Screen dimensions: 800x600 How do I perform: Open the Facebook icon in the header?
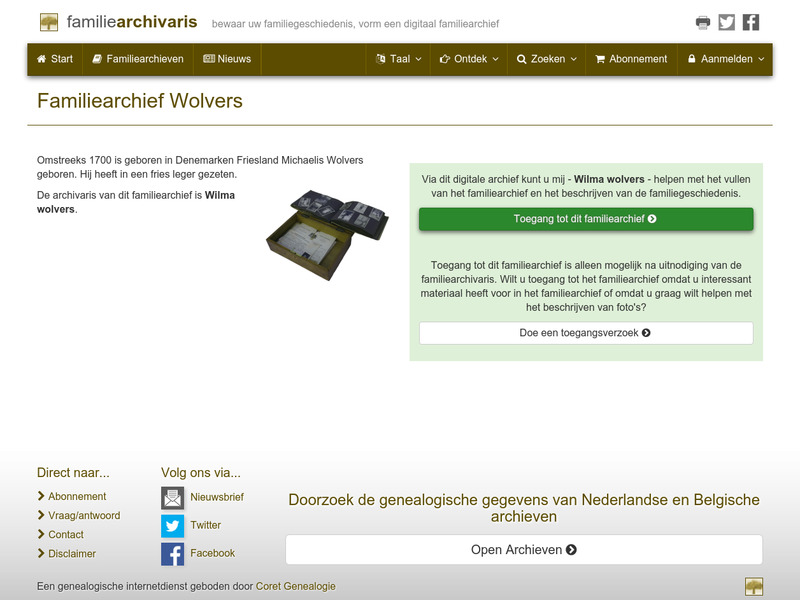coord(751,21)
